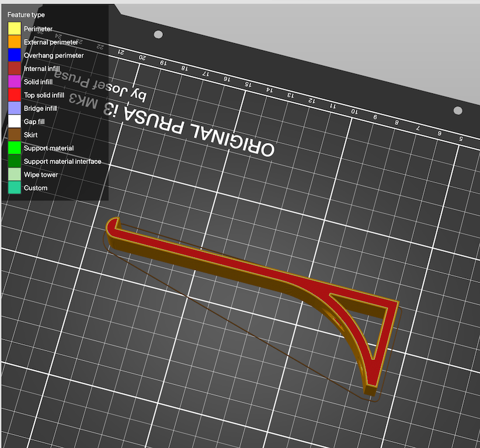The width and height of the screenshot is (480, 448).
Task: Click the white Gap fill swatch
Action: (x=15, y=121)
